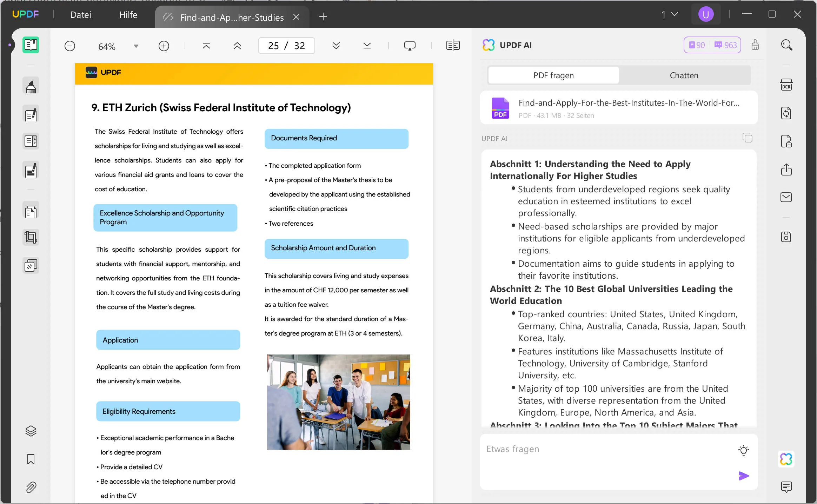This screenshot has height=504, width=817.
Task: Open the Datei menu
Action: 81,15
